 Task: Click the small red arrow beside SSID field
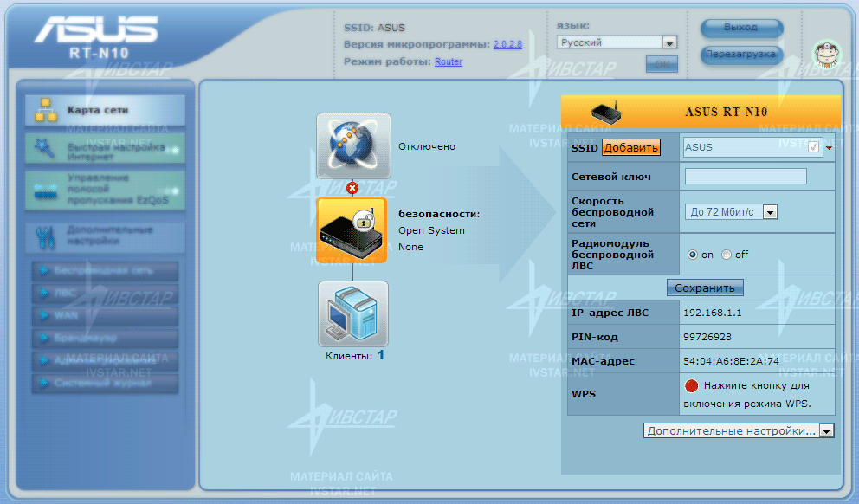(x=829, y=148)
